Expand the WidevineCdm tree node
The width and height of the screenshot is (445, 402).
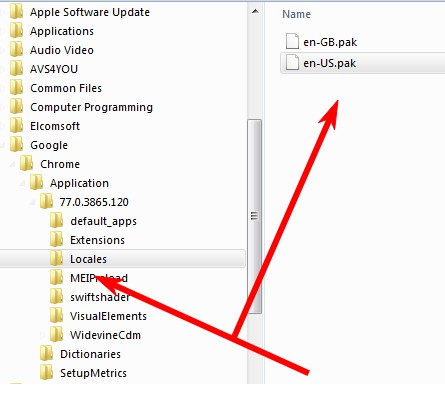click(42, 334)
